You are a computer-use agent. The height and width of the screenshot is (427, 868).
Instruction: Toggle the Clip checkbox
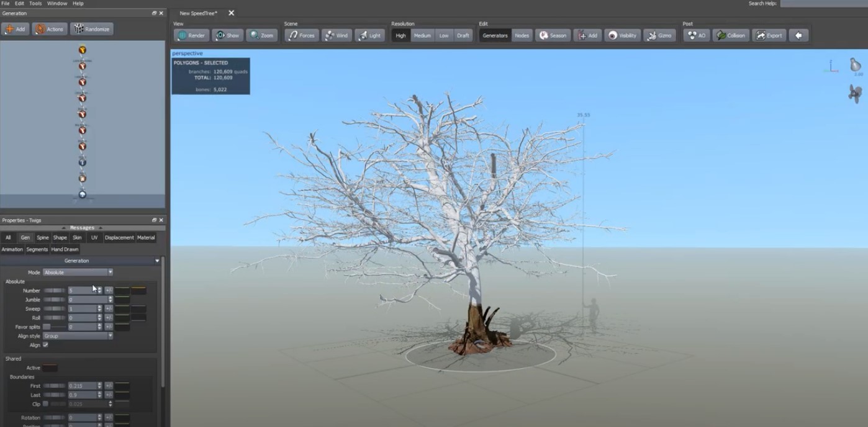point(45,404)
